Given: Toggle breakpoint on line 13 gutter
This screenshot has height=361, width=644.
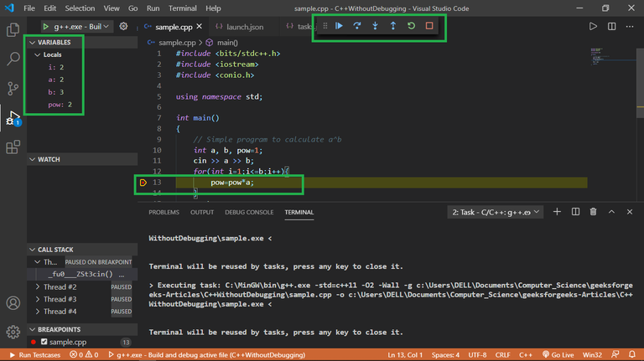Looking at the screenshot, I should (x=143, y=183).
